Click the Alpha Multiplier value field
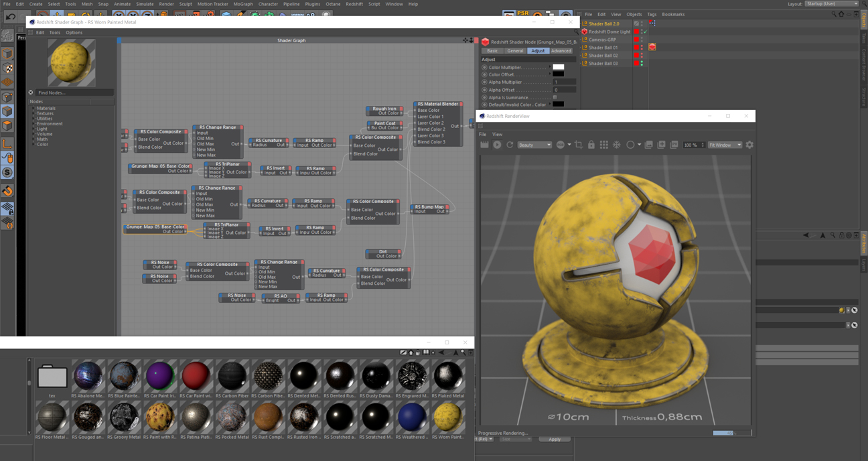The height and width of the screenshot is (461, 868). pos(564,82)
